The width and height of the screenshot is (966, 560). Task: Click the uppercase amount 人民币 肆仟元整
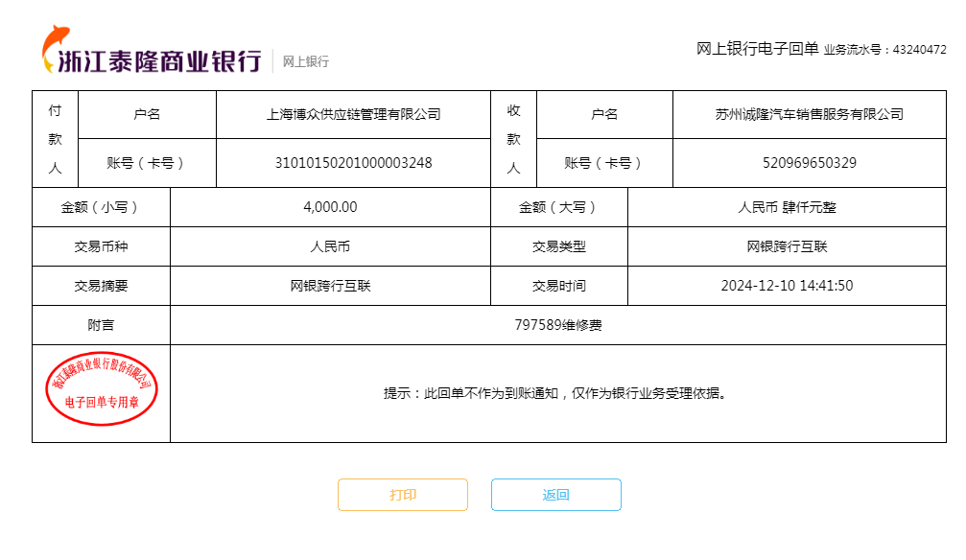pos(787,207)
